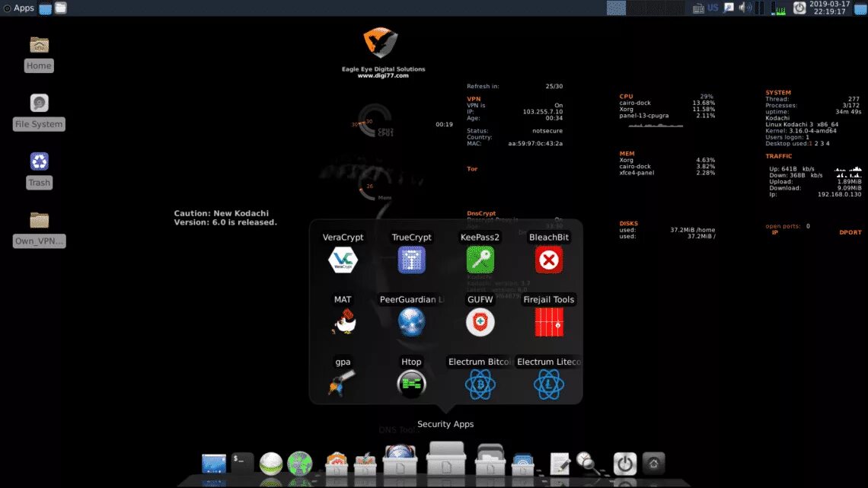Click the MAC 'aa:59:97:0c:43:2a' value

[535, 143]
